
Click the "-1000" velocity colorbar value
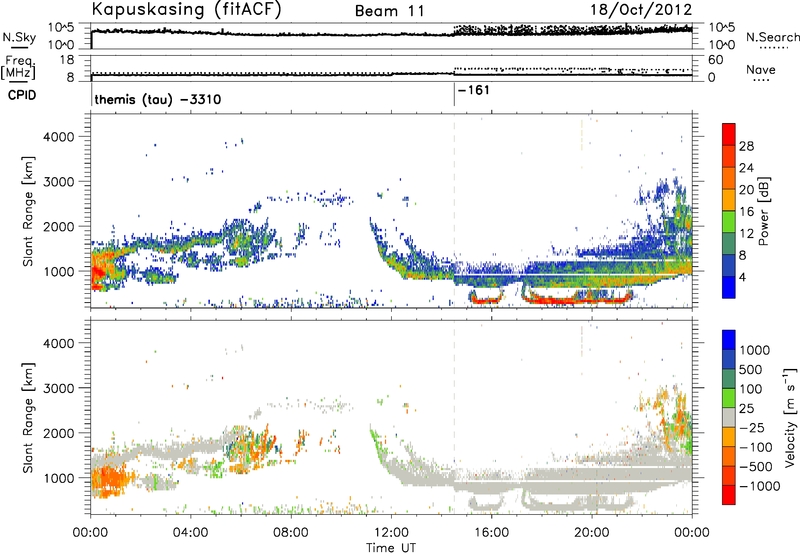pos(759,486)
